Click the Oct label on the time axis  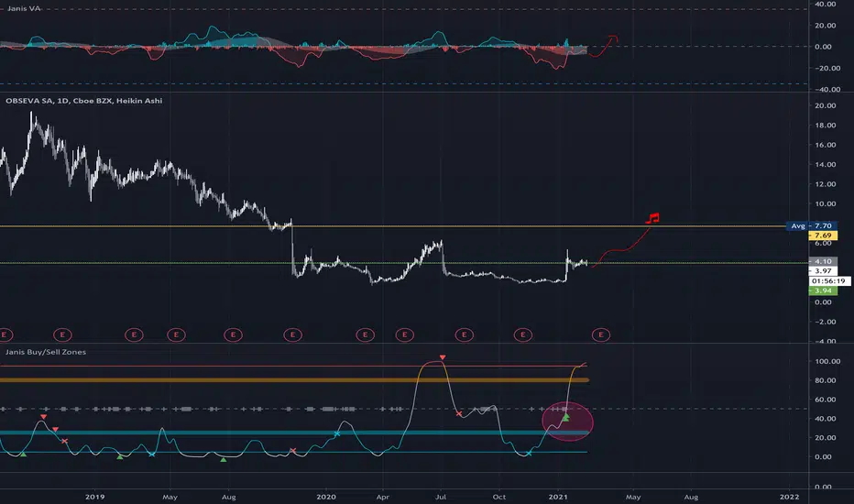click(x=498, y=497)
